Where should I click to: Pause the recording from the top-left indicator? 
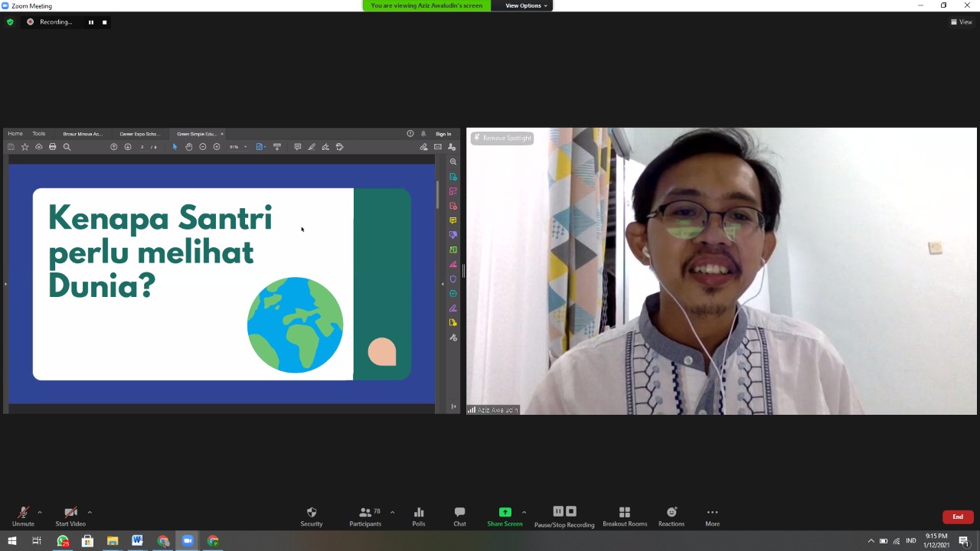click(90, 22)
